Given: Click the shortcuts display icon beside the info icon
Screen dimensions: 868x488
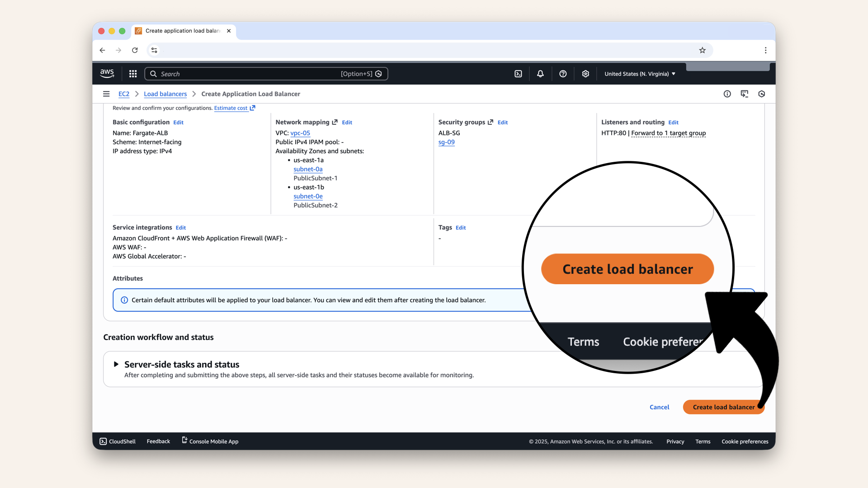Looking at the screenshot, I should point(745,94).
